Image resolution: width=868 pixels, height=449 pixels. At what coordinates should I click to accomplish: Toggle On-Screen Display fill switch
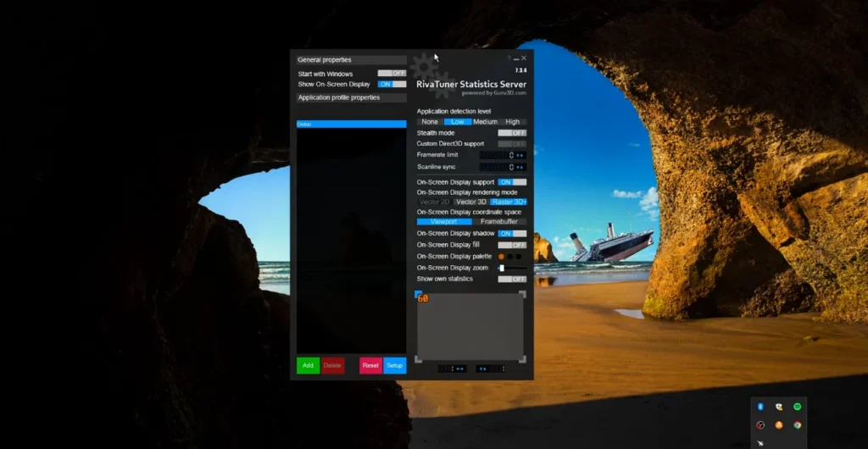512,245
